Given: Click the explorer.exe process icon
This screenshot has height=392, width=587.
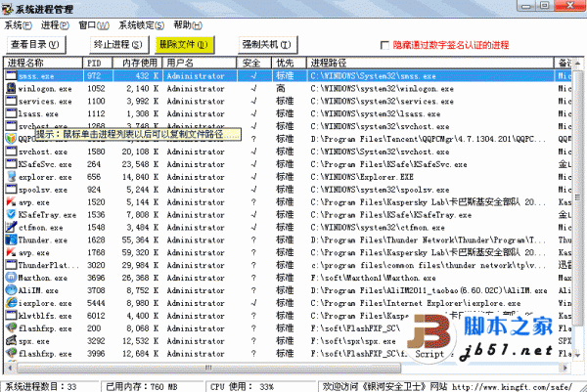Looking at the screenshot, I should (11, 177).
